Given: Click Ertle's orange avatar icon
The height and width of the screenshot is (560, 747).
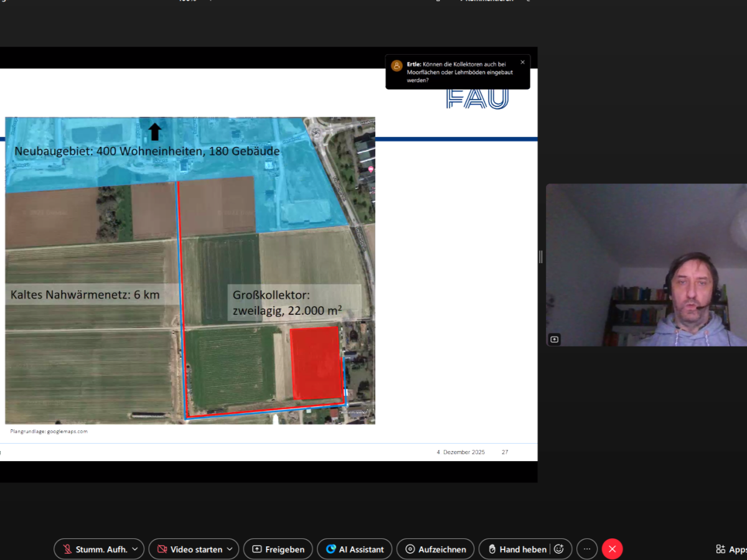Looking at the screenshot, I should 397,65.
